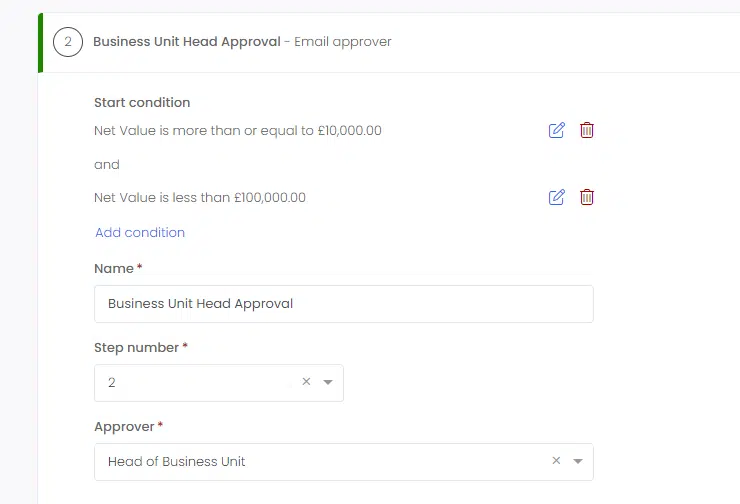Click the Email approver subtitle text
Viewport: 740px width, 504px height.
click(343, 42)
